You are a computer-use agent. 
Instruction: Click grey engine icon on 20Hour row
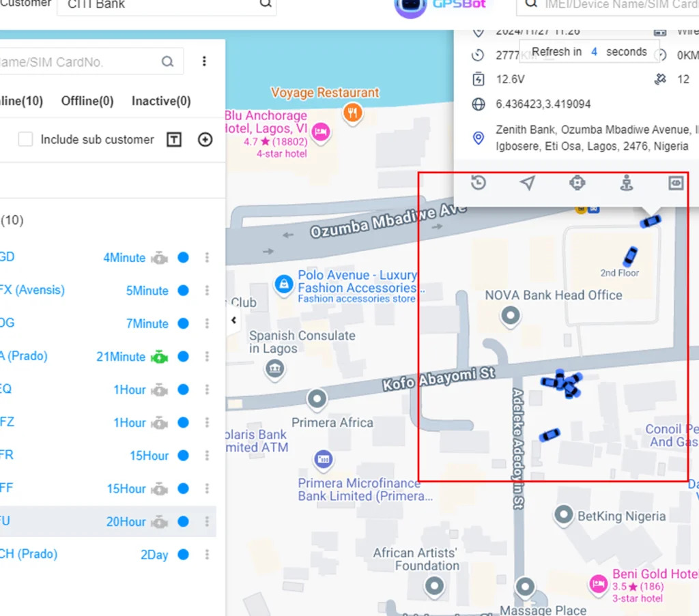pyautogui.click(x=160, y=522)
